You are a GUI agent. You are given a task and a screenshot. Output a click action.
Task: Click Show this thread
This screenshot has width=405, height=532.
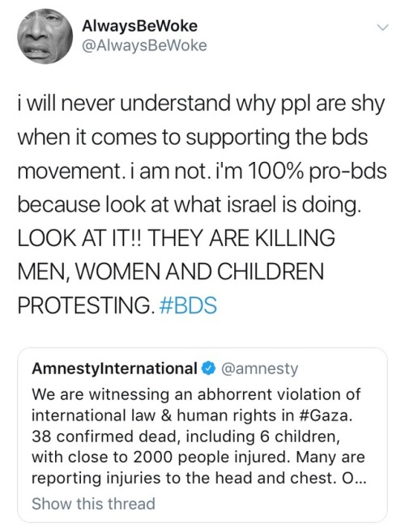click(x=93, y=503)
